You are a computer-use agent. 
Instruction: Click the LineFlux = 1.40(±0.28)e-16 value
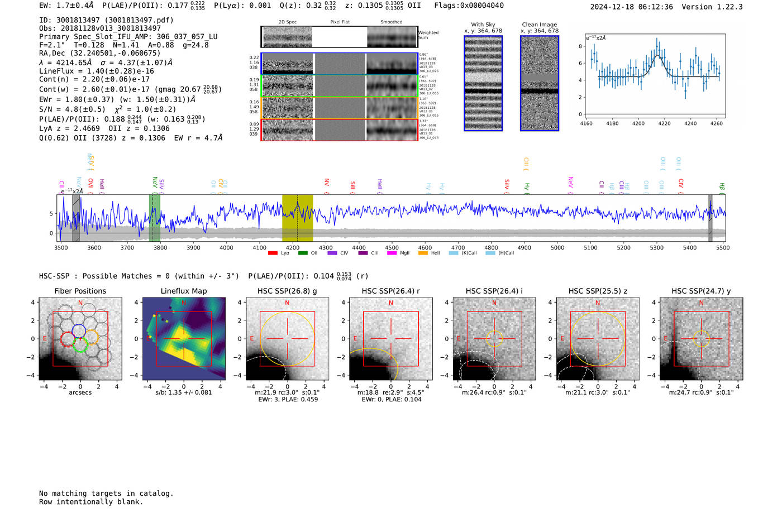tap(97, 71)
